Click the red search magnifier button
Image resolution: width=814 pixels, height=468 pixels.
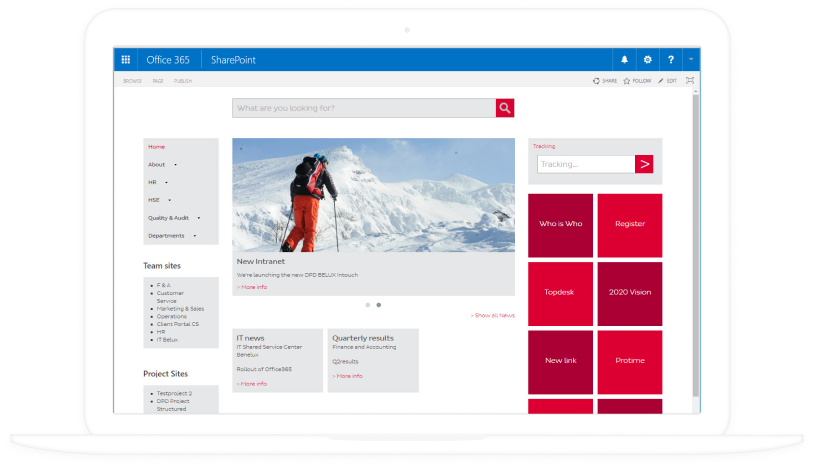click(505, 108)
